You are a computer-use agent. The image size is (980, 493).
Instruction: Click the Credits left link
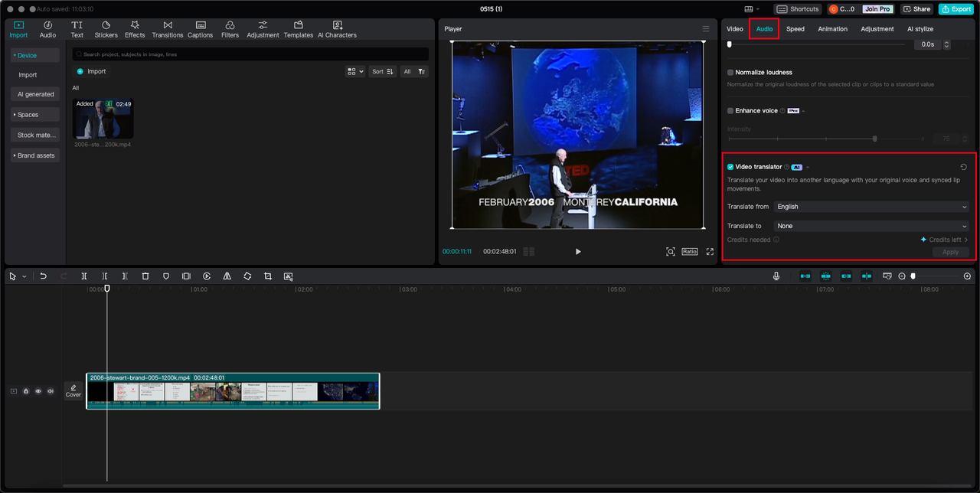click(944, 240)
